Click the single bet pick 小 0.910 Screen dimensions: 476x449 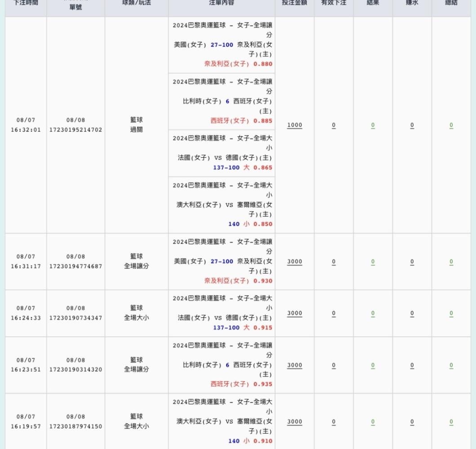tap(258, 441)
